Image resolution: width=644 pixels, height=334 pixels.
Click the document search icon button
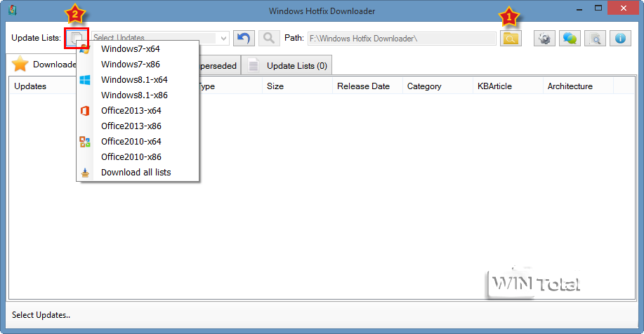595,39
